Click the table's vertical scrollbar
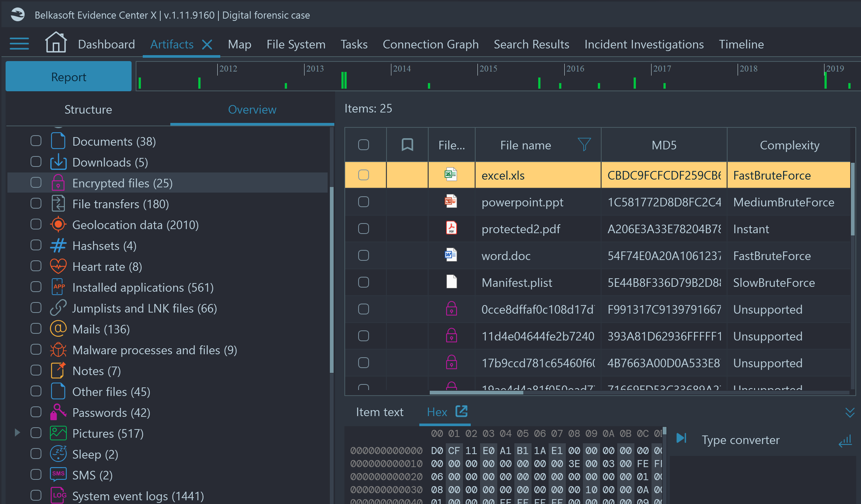 click(853, 199)
